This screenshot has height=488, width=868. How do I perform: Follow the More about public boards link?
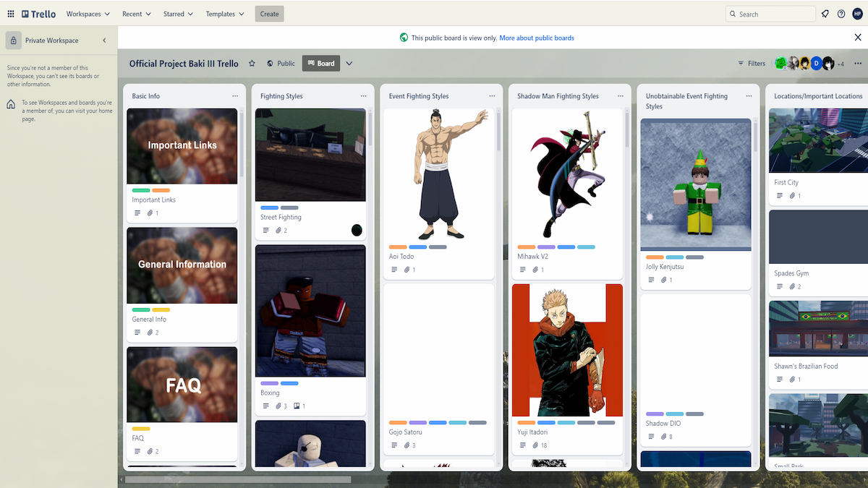click(536, 38)
